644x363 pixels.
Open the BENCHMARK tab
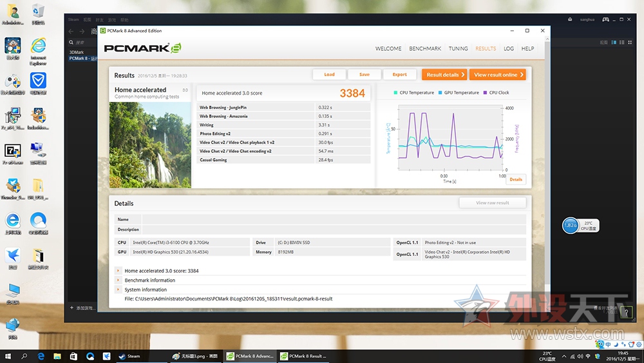[425, 48]
